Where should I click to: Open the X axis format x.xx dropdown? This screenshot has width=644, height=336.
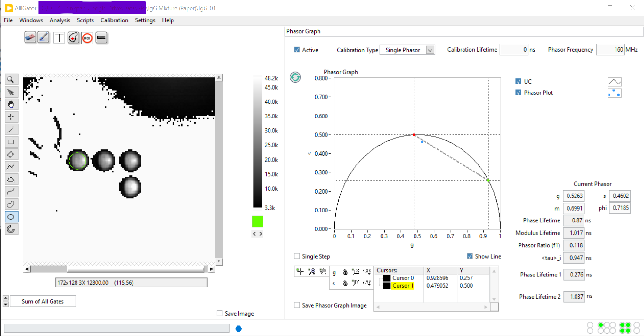pos(366,272)
